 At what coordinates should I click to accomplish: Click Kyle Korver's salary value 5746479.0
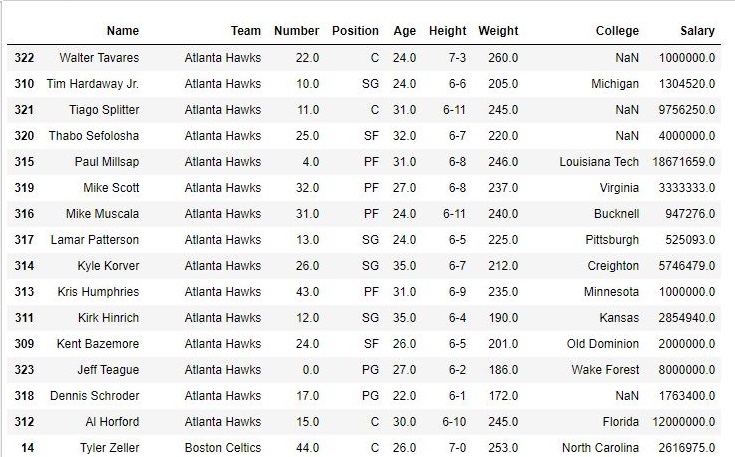687,266
